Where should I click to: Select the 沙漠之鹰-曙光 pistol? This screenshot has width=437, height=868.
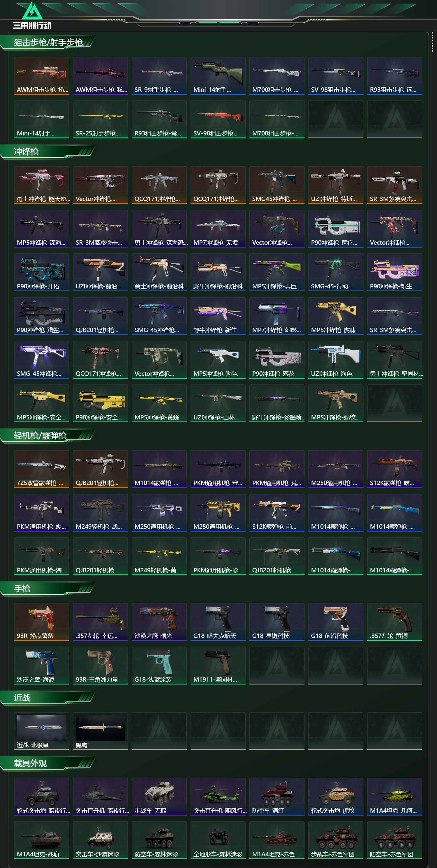point(159,622)
